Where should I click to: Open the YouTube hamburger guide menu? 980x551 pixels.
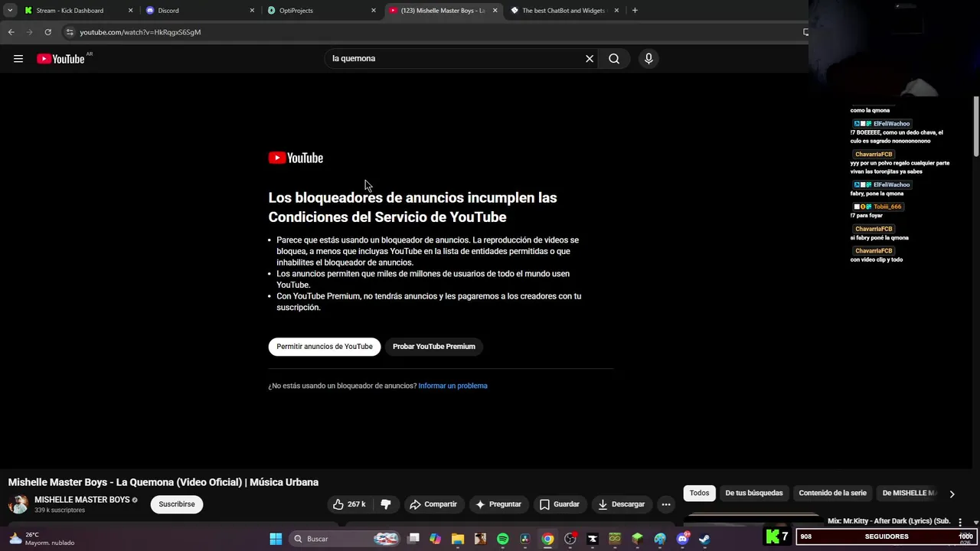pyautogui.click(x=18, y=59)
